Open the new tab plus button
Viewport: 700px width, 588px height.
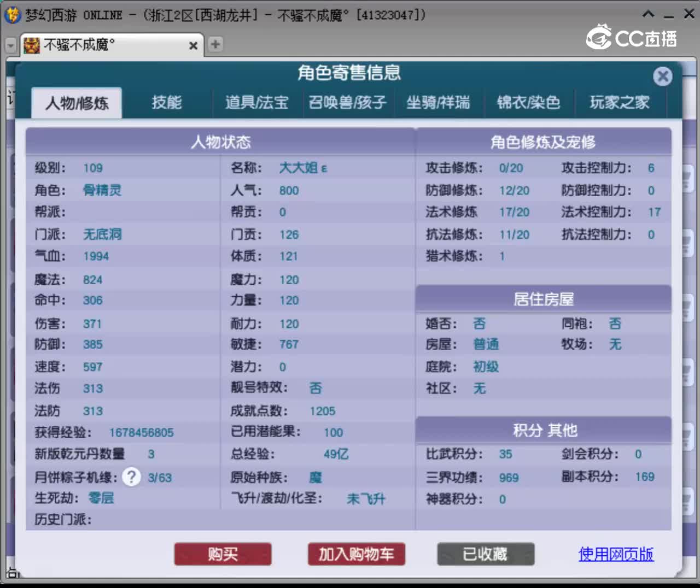pos(215,44)
